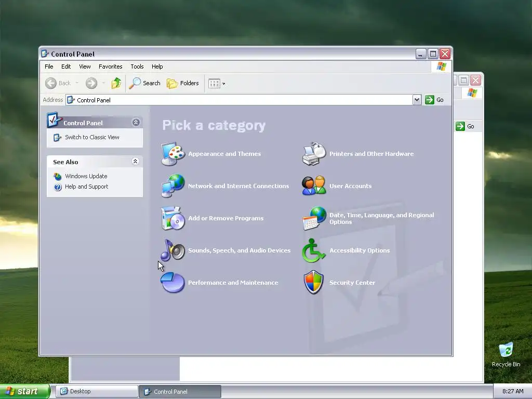Click the Help and Support question icon
Viewport: 532px width, 399px height.
coord(58,187)
